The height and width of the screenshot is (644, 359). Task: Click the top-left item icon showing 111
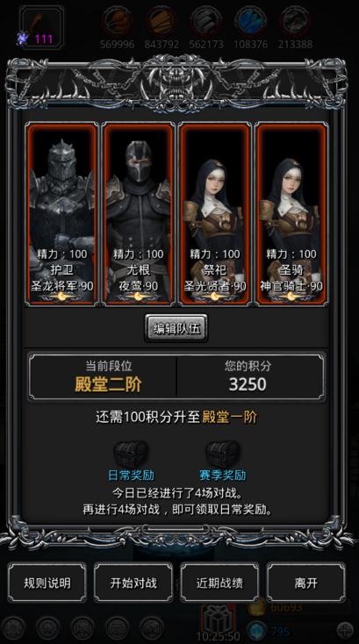point(41,27)
